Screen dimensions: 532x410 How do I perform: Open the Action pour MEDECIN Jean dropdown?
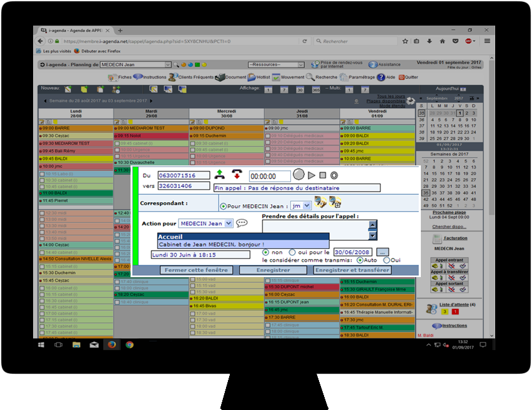click(x=205, y=223)
